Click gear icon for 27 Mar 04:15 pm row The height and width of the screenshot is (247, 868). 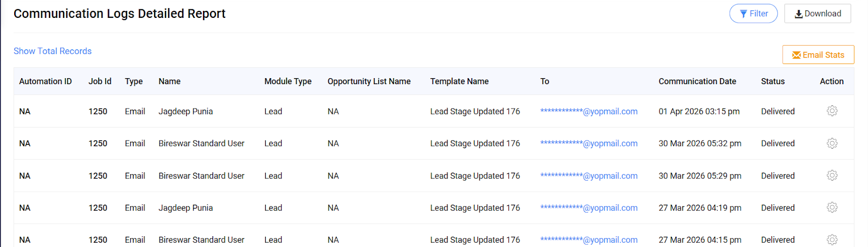point(832,239)
